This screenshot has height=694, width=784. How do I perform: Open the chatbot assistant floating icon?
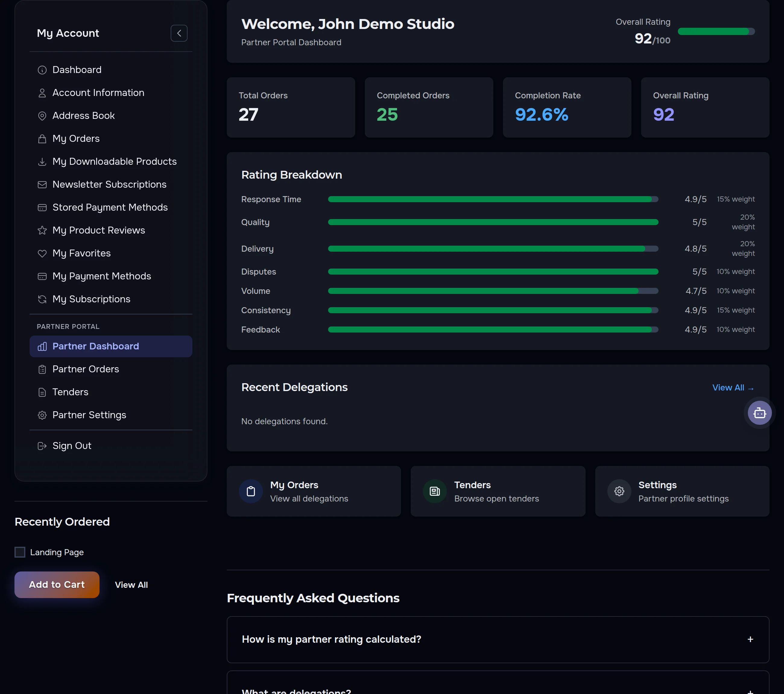(760, 413)
